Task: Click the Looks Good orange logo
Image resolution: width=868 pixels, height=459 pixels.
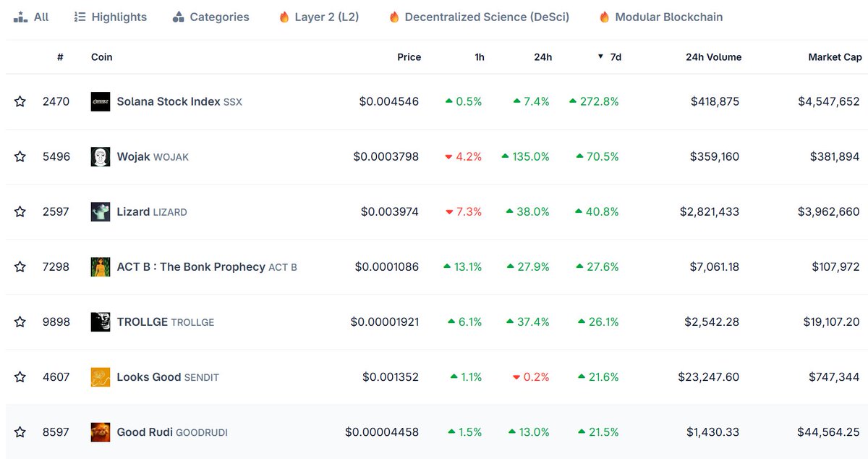Action: coord(101,376)
